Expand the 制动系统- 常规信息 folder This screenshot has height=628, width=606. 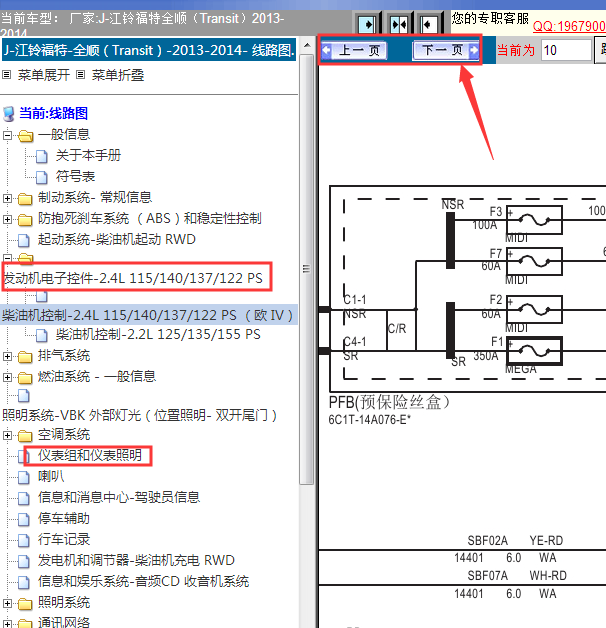pyautogui.click(x=7, y=198)
